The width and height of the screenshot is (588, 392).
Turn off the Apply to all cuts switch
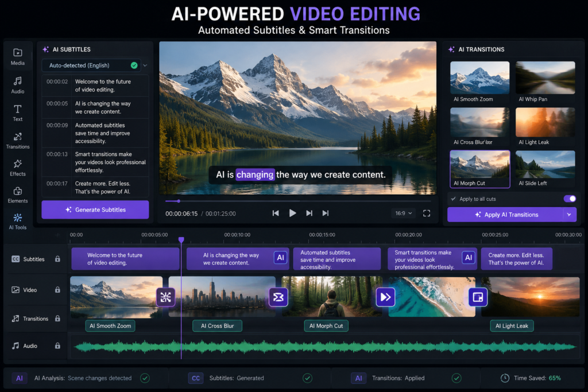[570, 199]
